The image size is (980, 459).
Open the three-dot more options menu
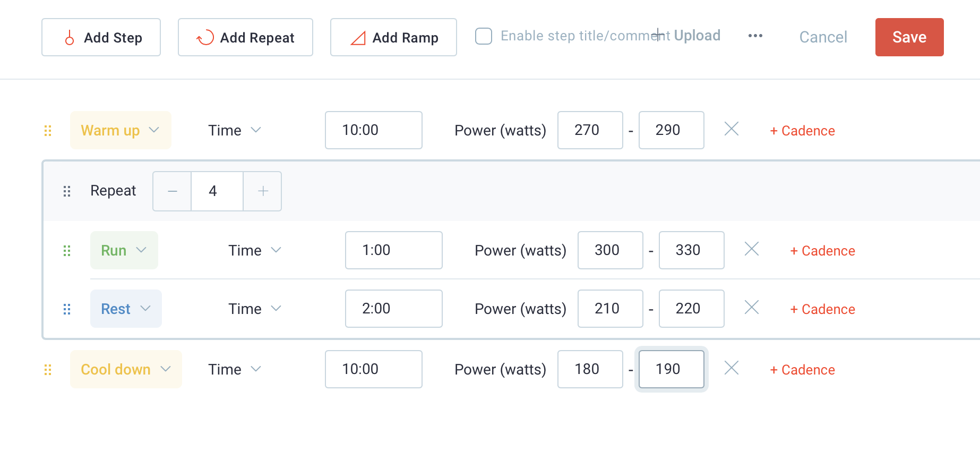[x=755, y=36]
